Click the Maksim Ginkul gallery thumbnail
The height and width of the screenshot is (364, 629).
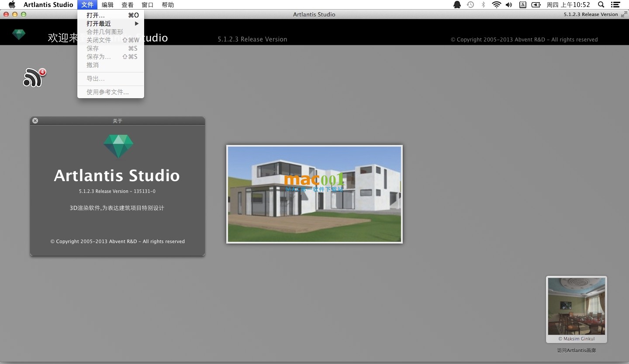click(x=576, y=307)
